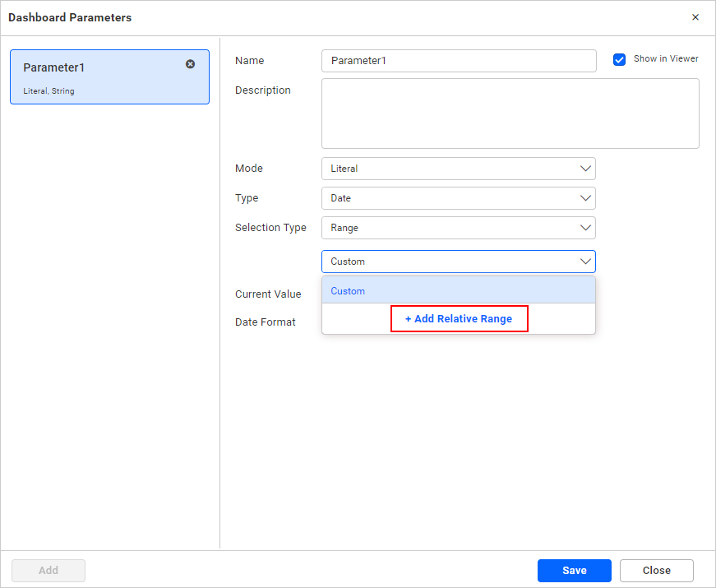Click the Close button

pyautogui.click(x=656, y=570)
